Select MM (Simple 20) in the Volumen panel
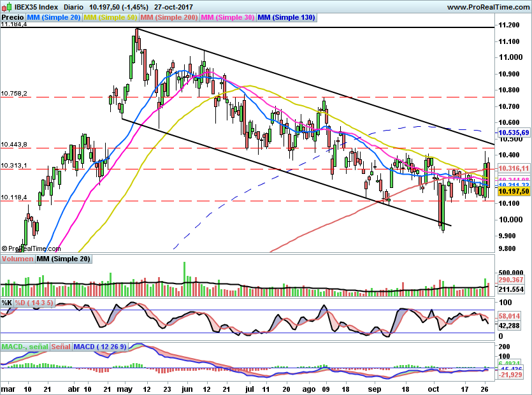Image resolution: width=532 pixels, height=395 pixels. (64, 259)
